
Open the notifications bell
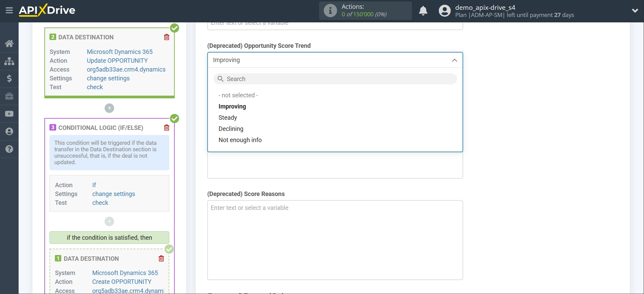click(423, 11)
